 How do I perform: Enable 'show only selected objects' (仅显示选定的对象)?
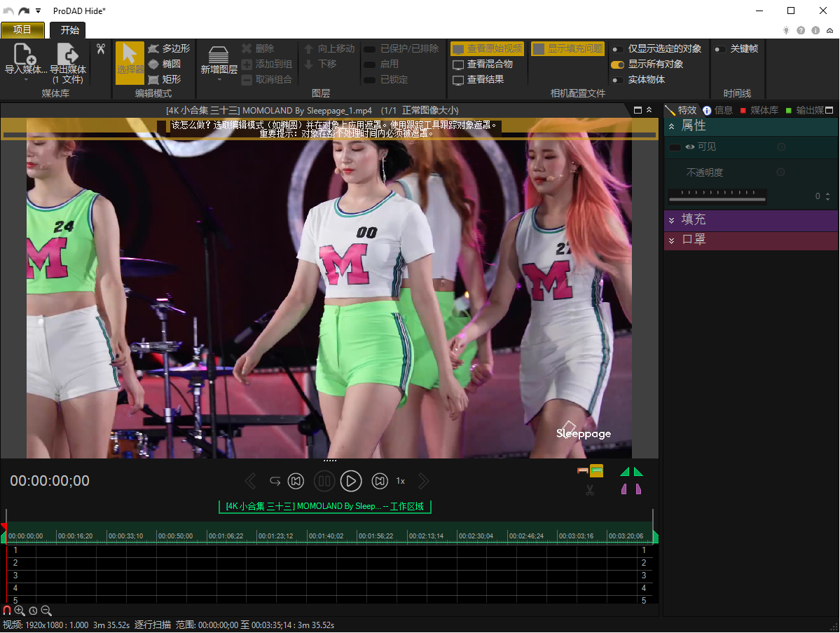pyautogui.click(x=617, y=49)
